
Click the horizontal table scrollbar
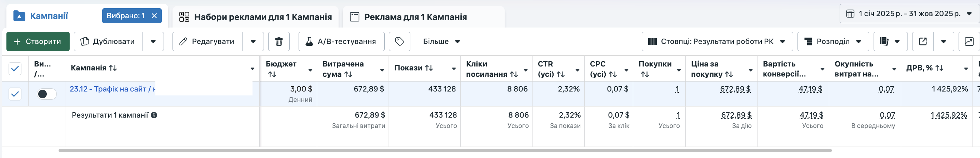pyautogui.click(x=444, y=151)
